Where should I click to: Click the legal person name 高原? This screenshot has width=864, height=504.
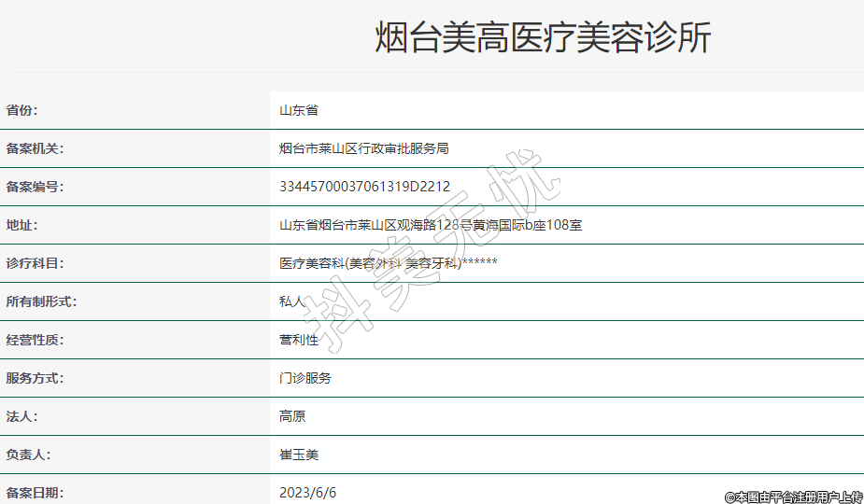point(292,416)
